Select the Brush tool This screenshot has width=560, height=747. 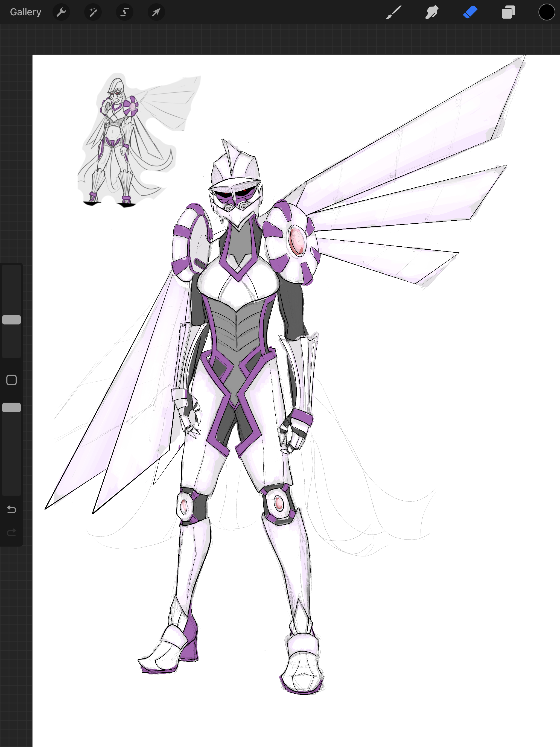(x=394, y=13)
